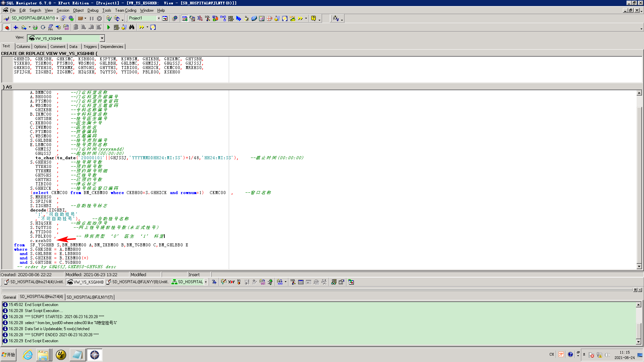The width and height of the screenshot is (644, 362).
Task: Click the Windows Start button
Action: [x=9, y=355]
